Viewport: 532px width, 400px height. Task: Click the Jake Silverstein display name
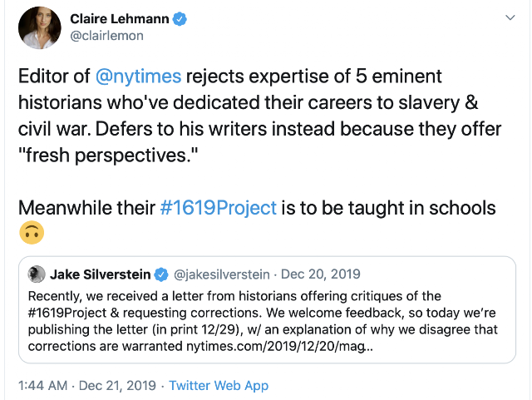[x=101, y=274]
